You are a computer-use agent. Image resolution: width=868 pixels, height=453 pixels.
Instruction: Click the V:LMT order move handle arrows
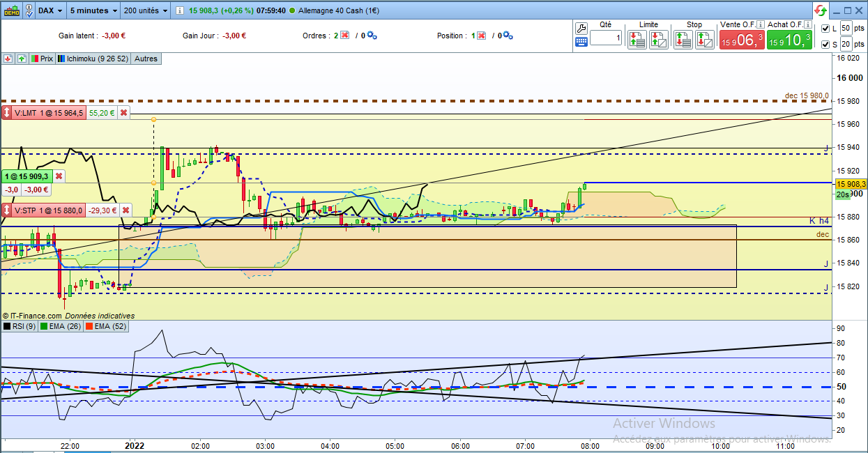coord(7,112)
